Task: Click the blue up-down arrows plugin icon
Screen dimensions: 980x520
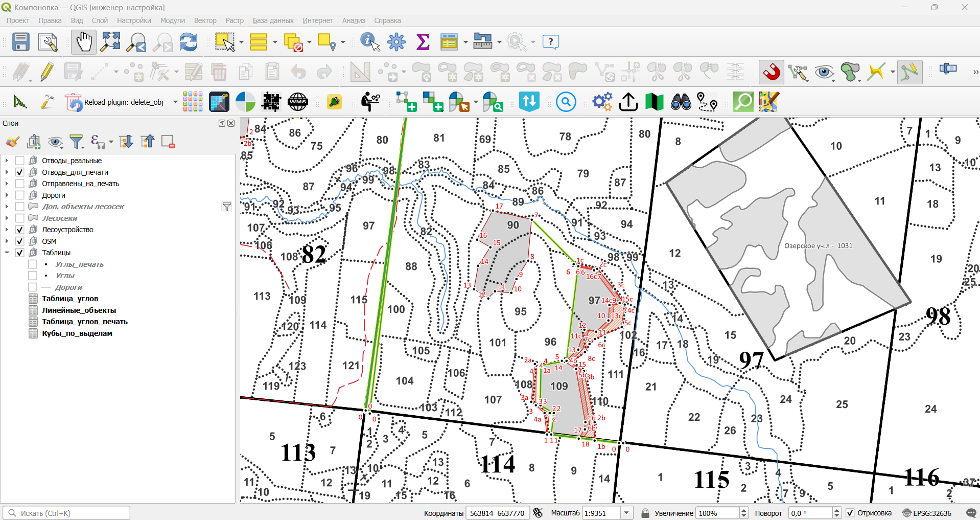Action: (x=529, y=102)
